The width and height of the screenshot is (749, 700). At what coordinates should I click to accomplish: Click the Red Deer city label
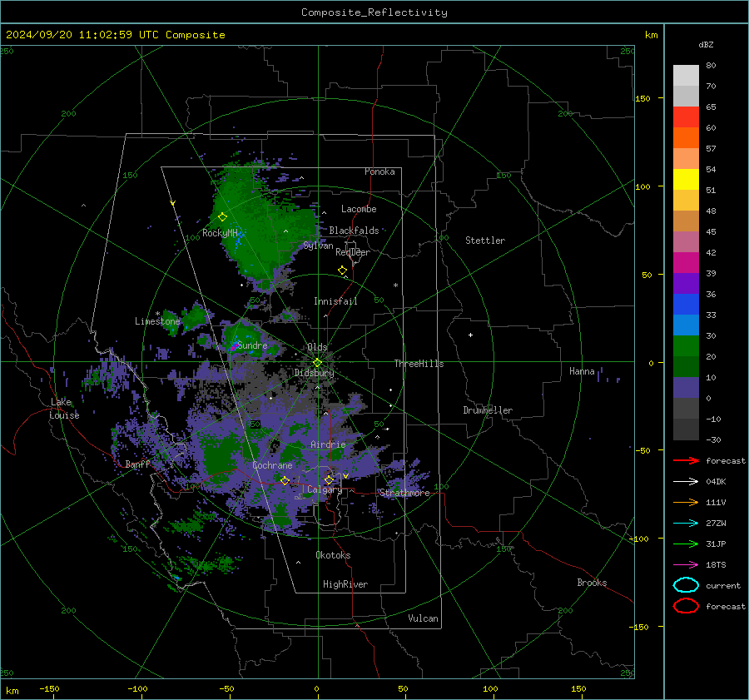[x=353, y=252]
